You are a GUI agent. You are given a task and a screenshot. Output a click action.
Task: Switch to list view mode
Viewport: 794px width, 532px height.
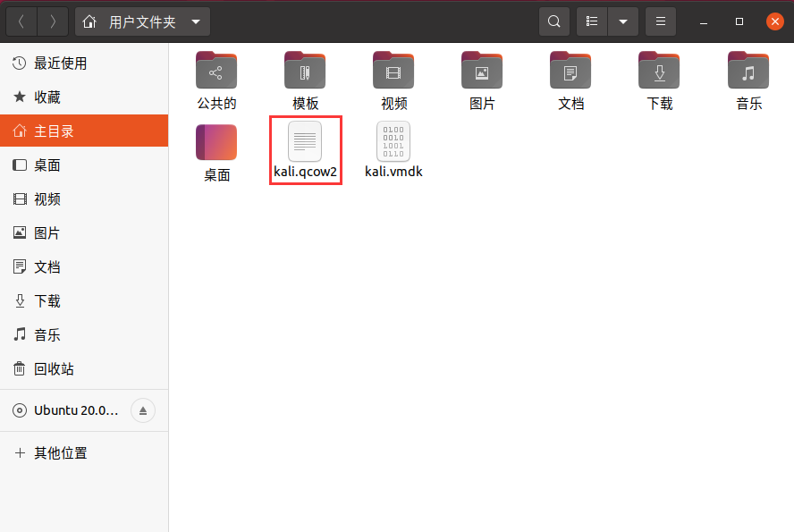[591, 21]
